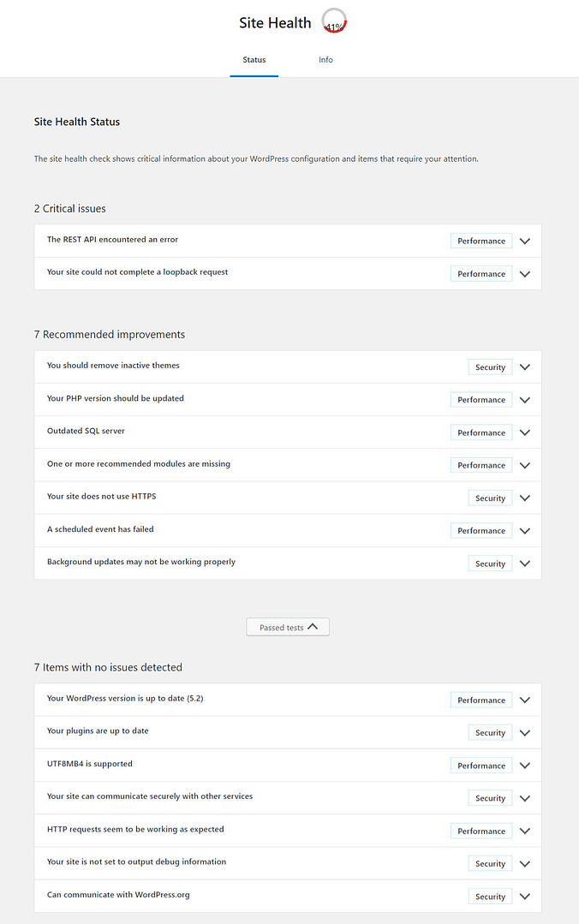
Task: Expand the PHP version update item
Action: coord(524,399)
